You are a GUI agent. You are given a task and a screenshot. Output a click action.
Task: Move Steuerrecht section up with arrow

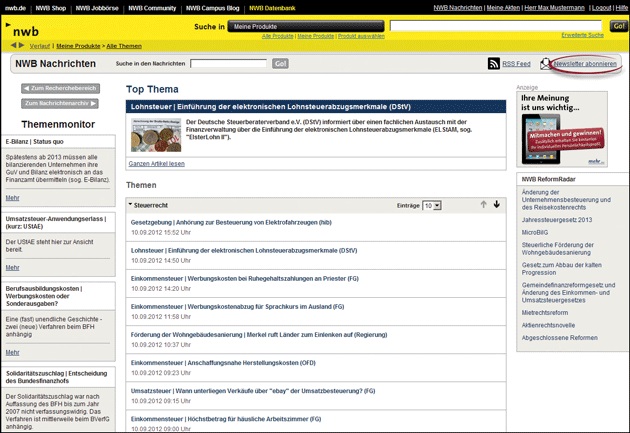(x=483, y=204)
